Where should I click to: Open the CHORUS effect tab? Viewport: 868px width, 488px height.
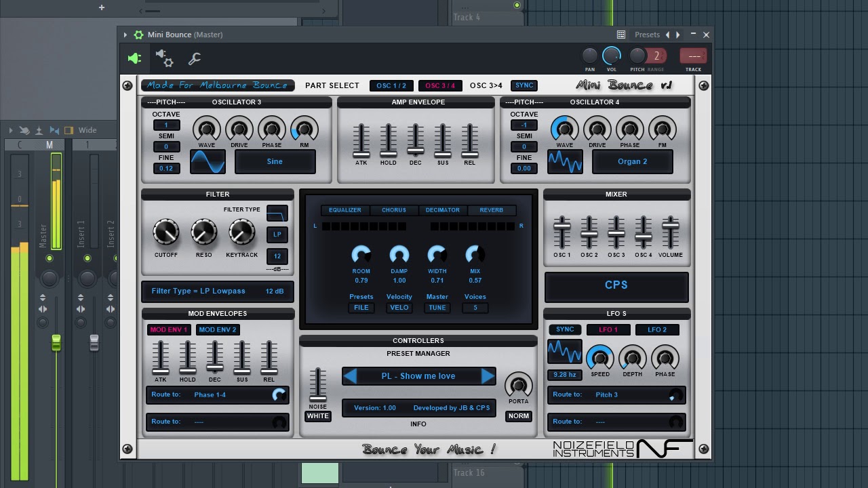(x=394, y=210)
